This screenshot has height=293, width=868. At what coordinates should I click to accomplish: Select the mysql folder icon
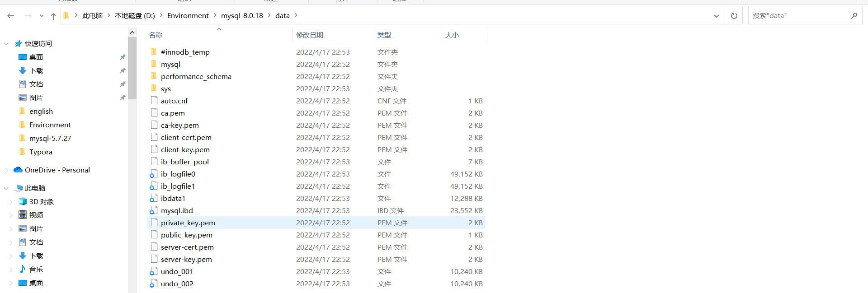pos(154,64)
